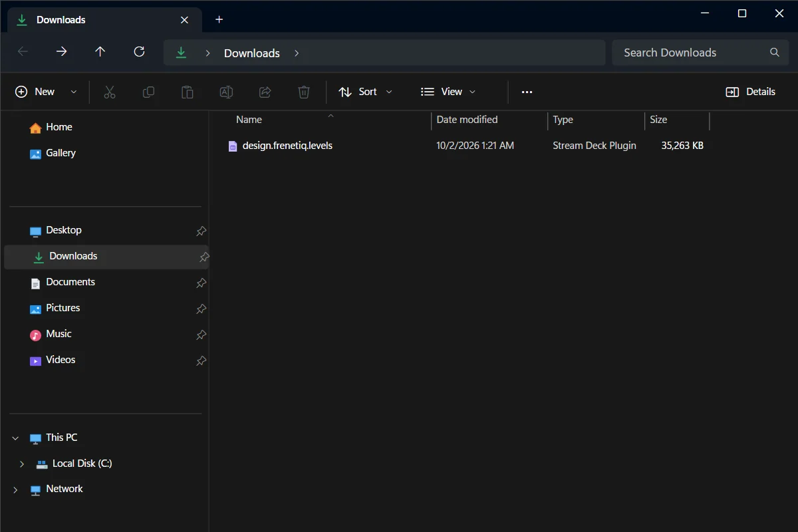Unpin Desktop from quick access
The image size is (798, 532).
(x=201, y=231)
